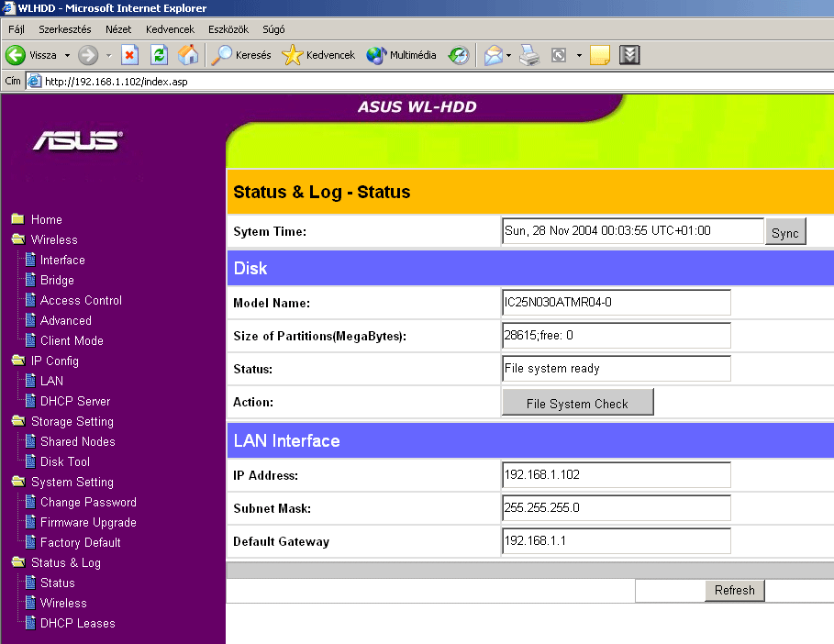Open the Fájl menu
The height and width of the screenshot is (644, 834).
point(17,29)
